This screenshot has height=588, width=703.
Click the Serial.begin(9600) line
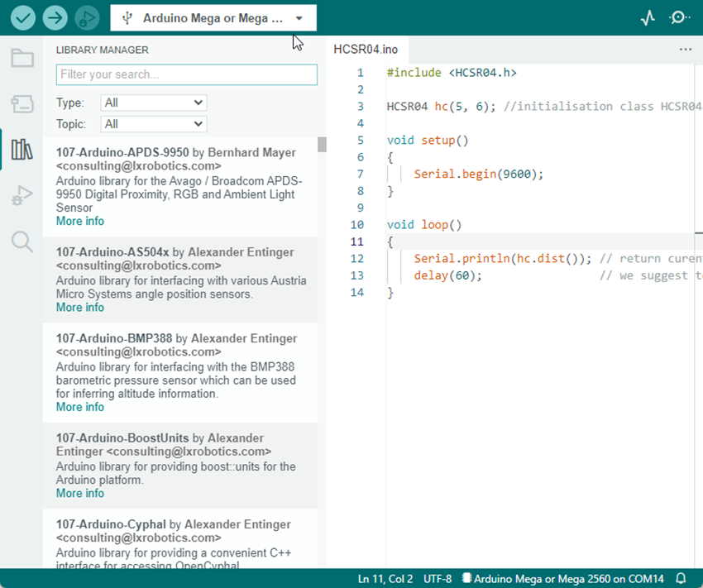[x=478, y=174]
